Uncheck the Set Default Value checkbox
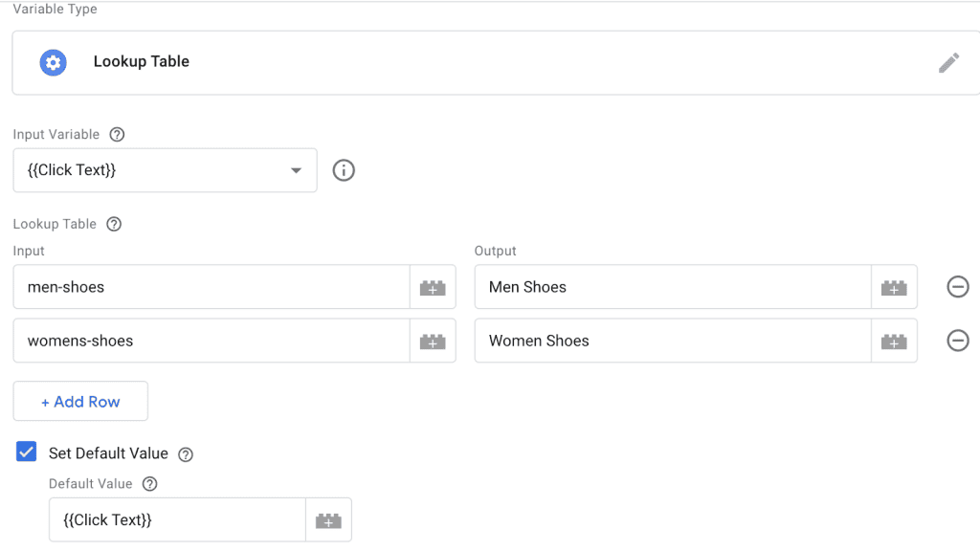 pos(26,451)
